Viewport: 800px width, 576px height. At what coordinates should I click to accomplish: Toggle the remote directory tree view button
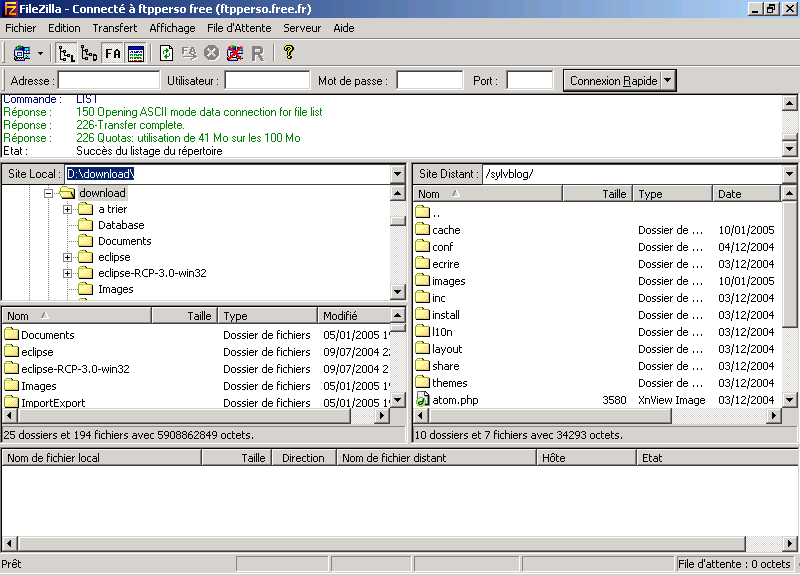[x=89, y=53]
